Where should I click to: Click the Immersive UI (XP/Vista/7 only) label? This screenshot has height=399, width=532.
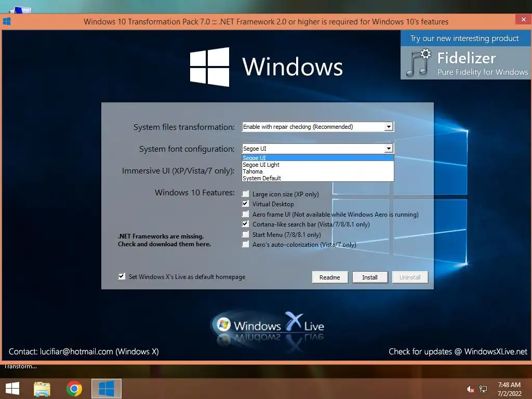coord(178,170)
